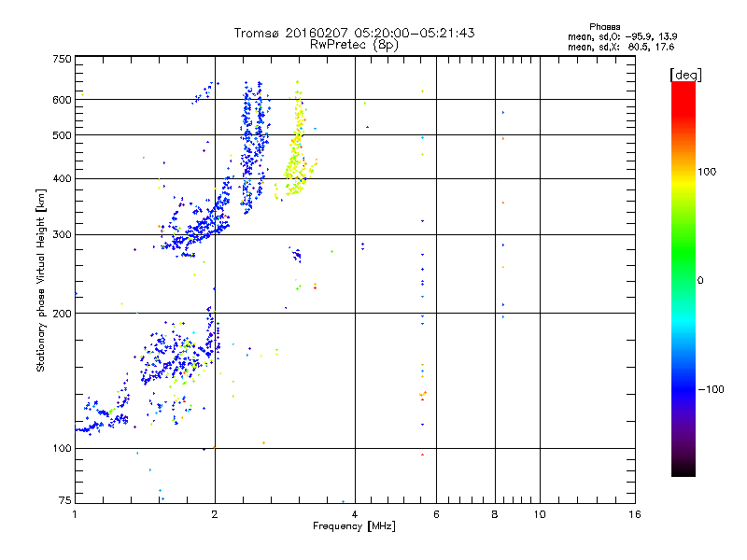Click the 'Stationary phase Virtual Height [km]' axis title
The image size is (747, 560).
pos(41,280)
